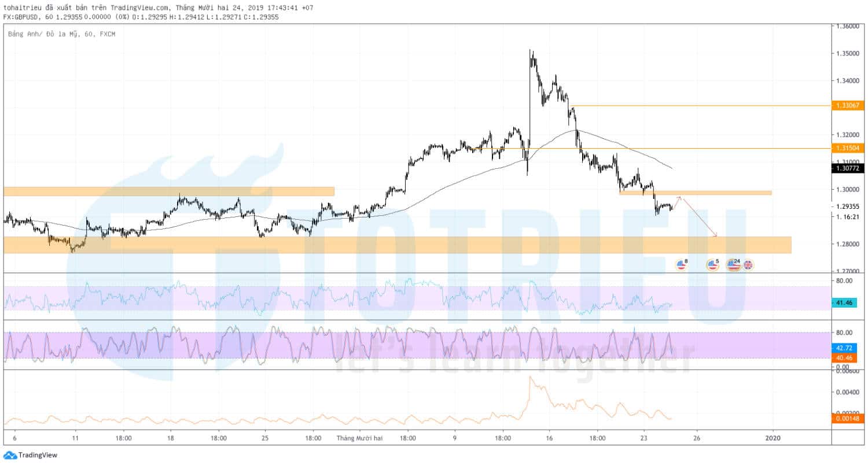Open the US event icon marked 24
The width and height of the screenshot is (868, 465).
pos(733,265)
